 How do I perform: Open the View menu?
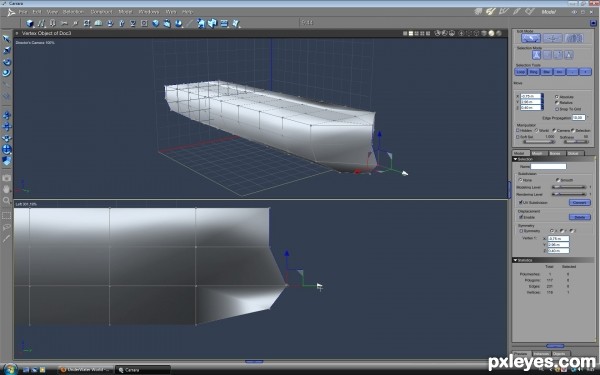[x=52, y=12]
